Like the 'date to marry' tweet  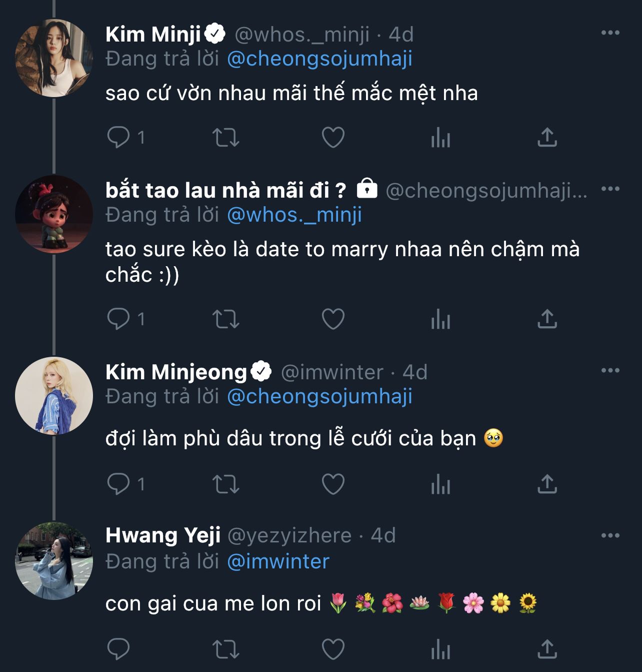[333, 319]
